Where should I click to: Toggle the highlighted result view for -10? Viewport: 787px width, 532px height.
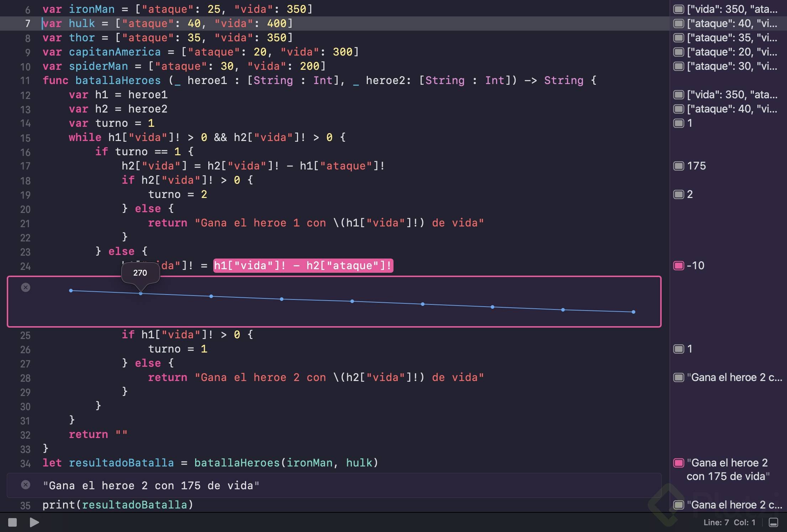pos(678,266)
